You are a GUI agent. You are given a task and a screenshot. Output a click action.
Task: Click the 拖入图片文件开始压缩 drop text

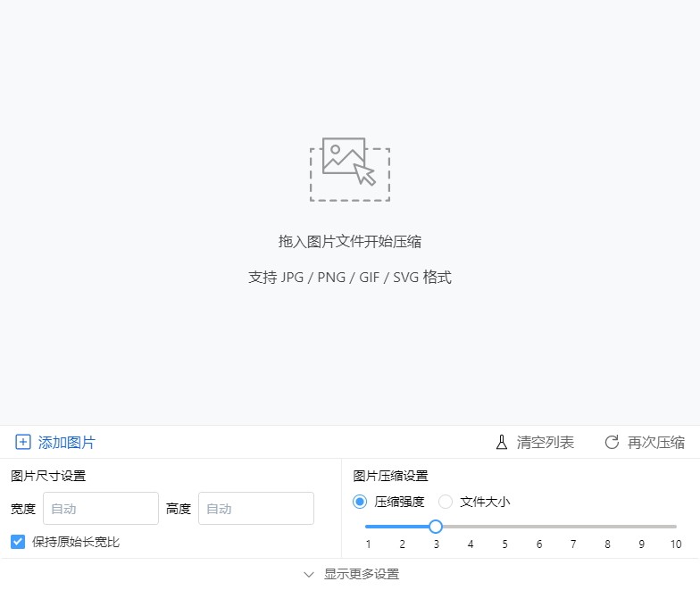(350, 241)
